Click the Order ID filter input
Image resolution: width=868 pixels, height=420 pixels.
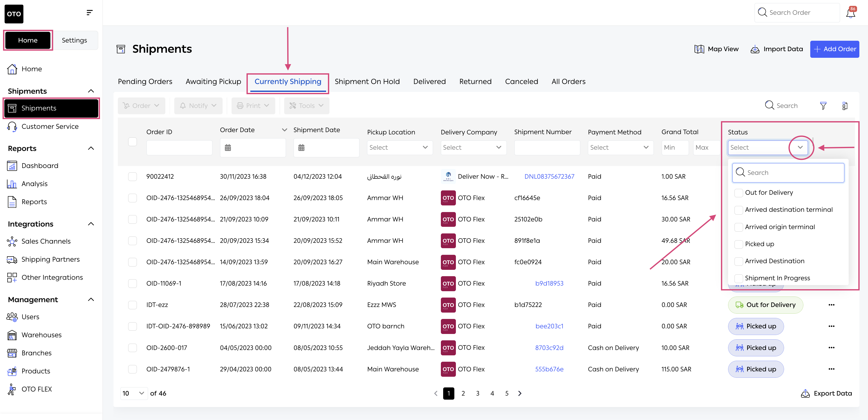tap(179, 148)
